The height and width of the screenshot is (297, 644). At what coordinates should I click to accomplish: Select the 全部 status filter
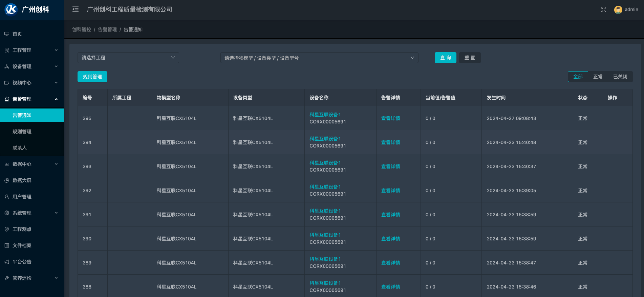[578, 77]
